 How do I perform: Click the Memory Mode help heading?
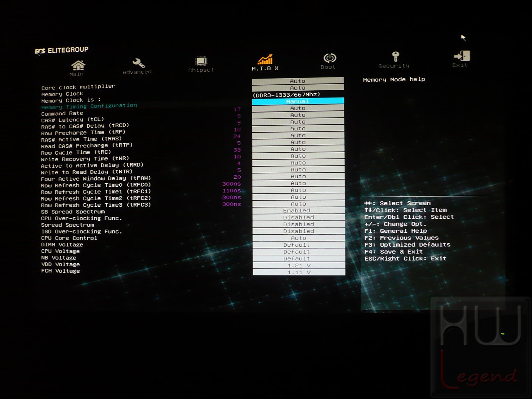394,79
